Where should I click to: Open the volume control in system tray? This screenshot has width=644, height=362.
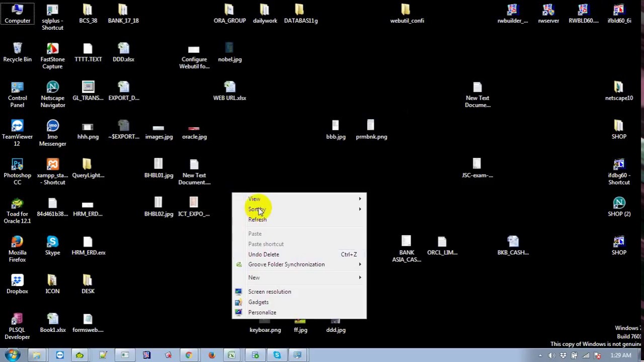(x=552, y=355)
